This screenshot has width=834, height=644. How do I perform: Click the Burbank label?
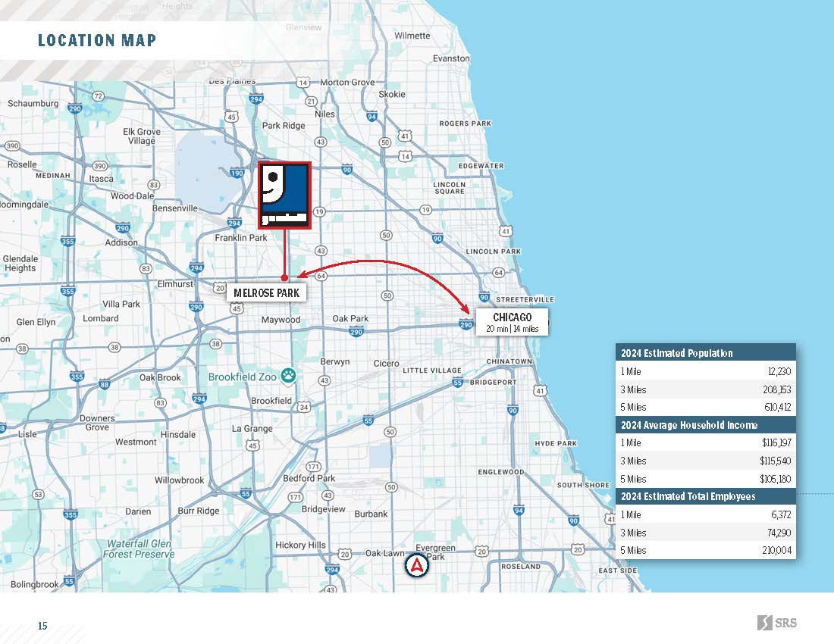coord(371,514)
